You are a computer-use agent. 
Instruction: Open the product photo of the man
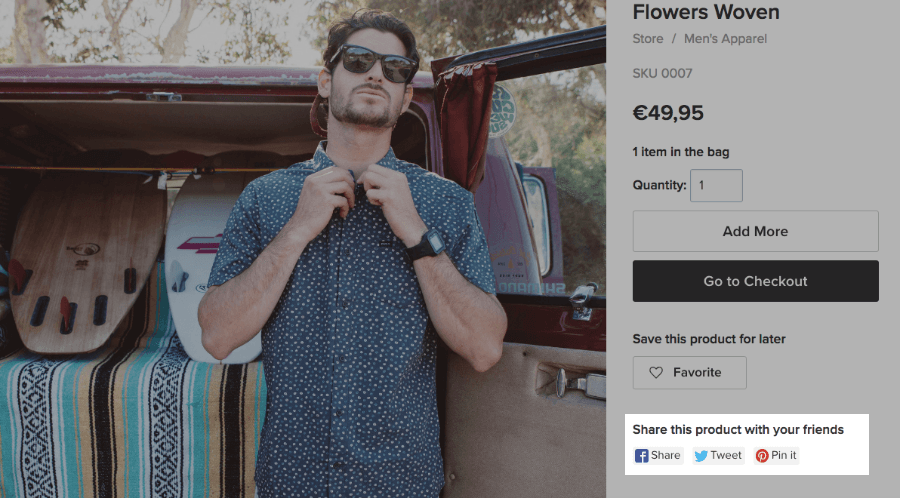coord(302,250)
